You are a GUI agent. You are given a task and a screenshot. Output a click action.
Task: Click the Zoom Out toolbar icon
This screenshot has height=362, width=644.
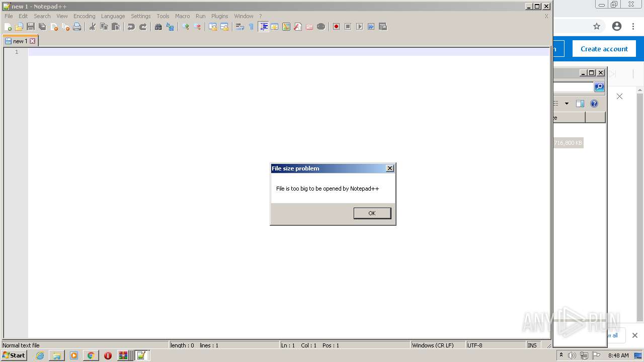click(x=197, y=27)
